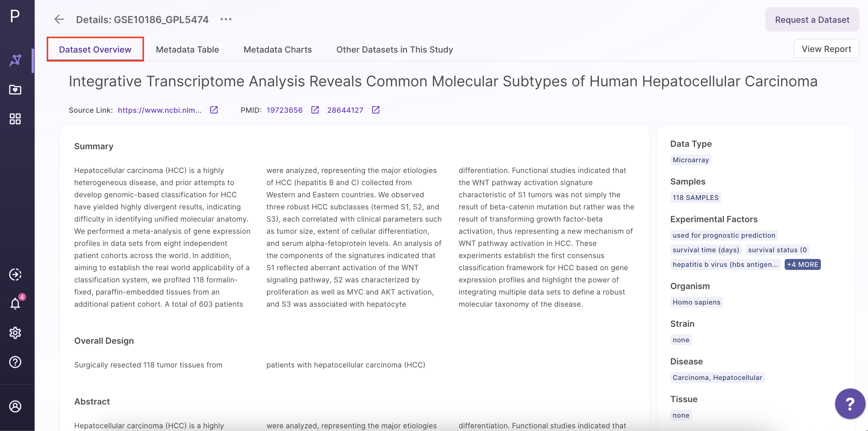This screenshot has width=868, height=431.
Task: Open PMID link 19723656
Action: tap(284, 110)
